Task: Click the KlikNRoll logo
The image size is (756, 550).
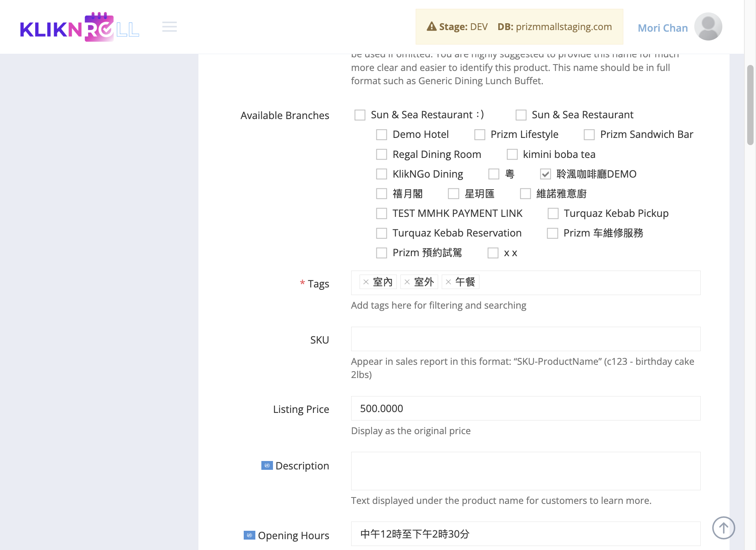Action: pyautogui.click(x=79, y=27)
